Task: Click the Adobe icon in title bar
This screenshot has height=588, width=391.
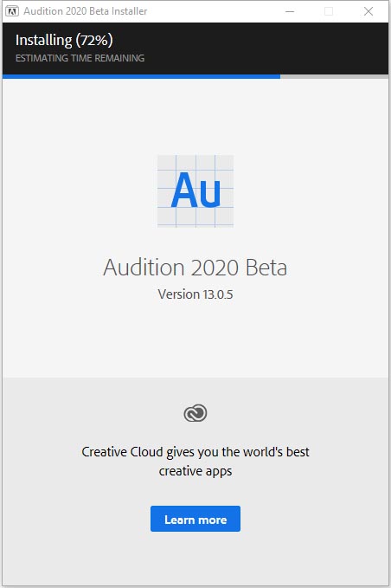Action: pyautogui.click(x=11, y=11)
